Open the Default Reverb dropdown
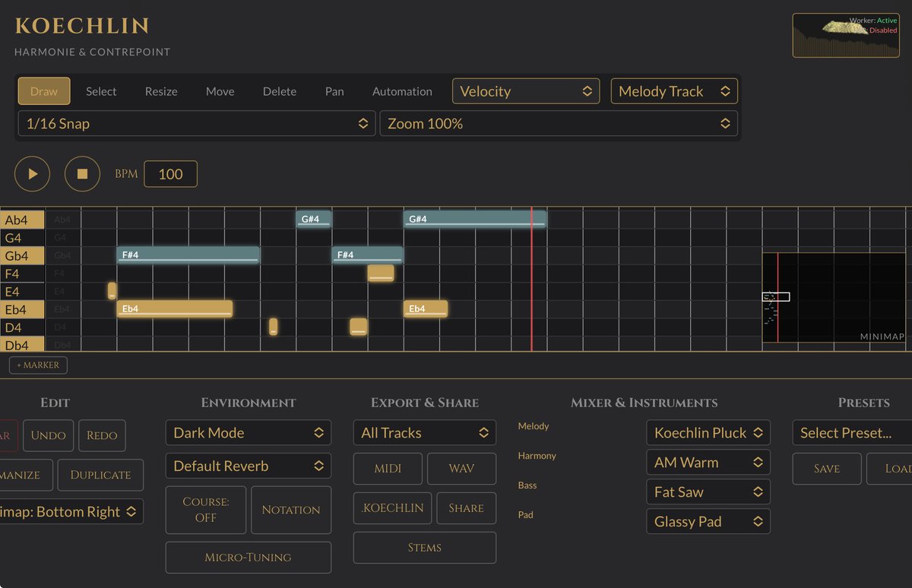Viewport: 912px width, 588px height. pos(249,466)
